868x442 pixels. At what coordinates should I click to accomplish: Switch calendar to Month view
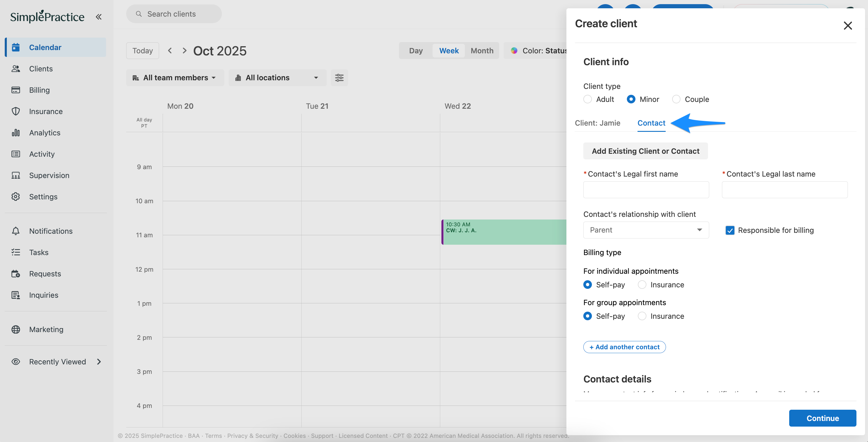coord(482,51)
